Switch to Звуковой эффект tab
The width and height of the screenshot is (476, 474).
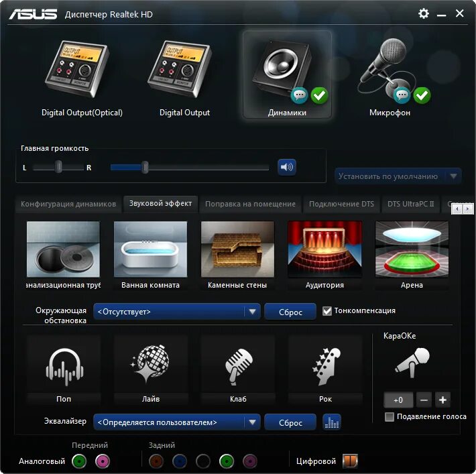160,203
